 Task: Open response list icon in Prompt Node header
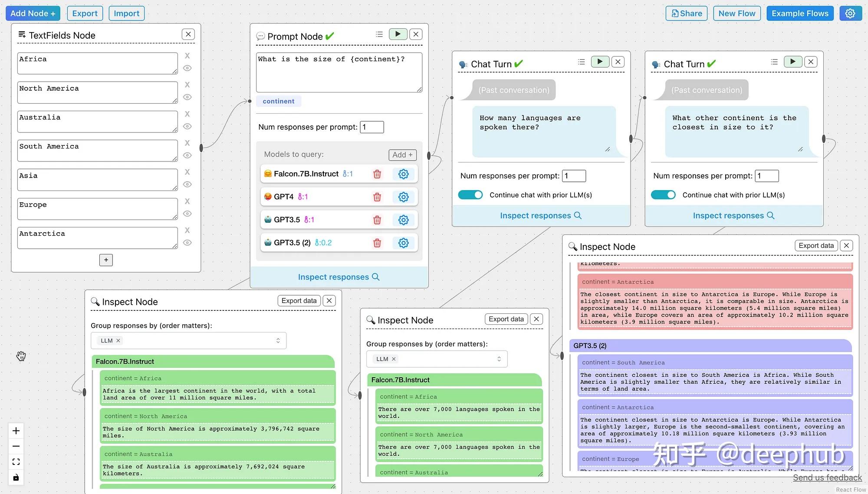tap(379, 34)
